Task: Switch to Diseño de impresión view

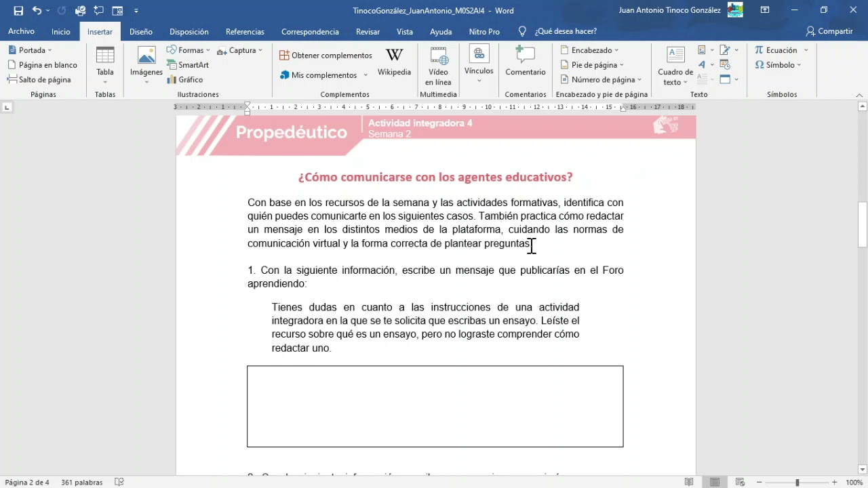Action: [x=715, y=483]
